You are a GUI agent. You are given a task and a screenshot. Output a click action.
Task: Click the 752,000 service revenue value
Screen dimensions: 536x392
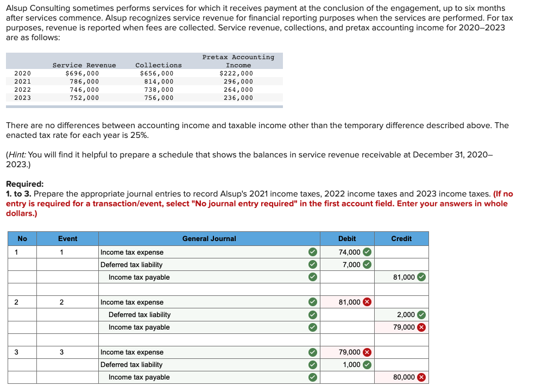84,98
